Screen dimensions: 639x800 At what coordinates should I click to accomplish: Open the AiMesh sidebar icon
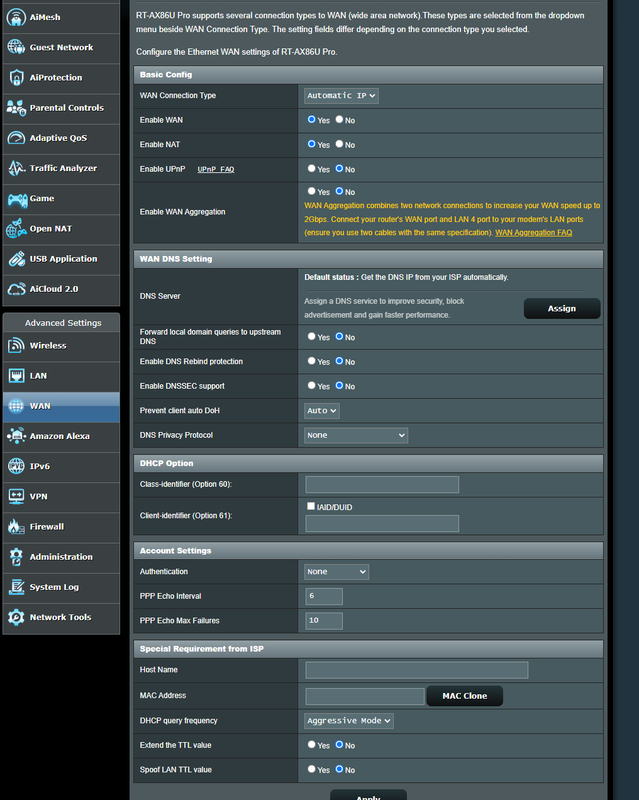click(16, 17)
